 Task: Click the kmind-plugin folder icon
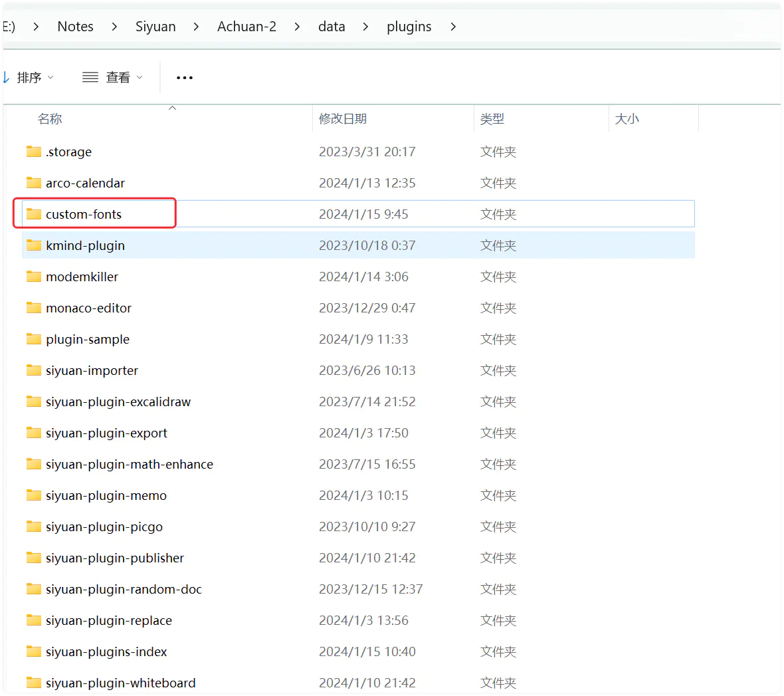[34, 245]
